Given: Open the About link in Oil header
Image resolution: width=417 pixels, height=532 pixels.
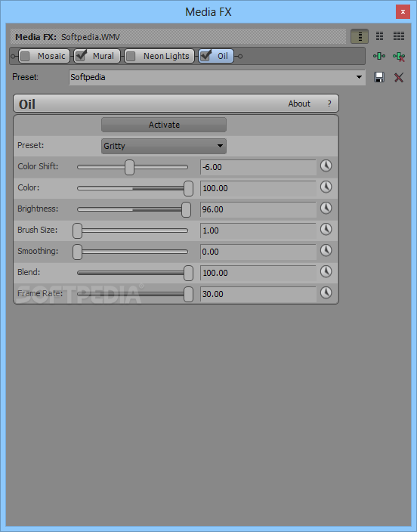Looking at the screenshot, I should [x=299, y=104].
